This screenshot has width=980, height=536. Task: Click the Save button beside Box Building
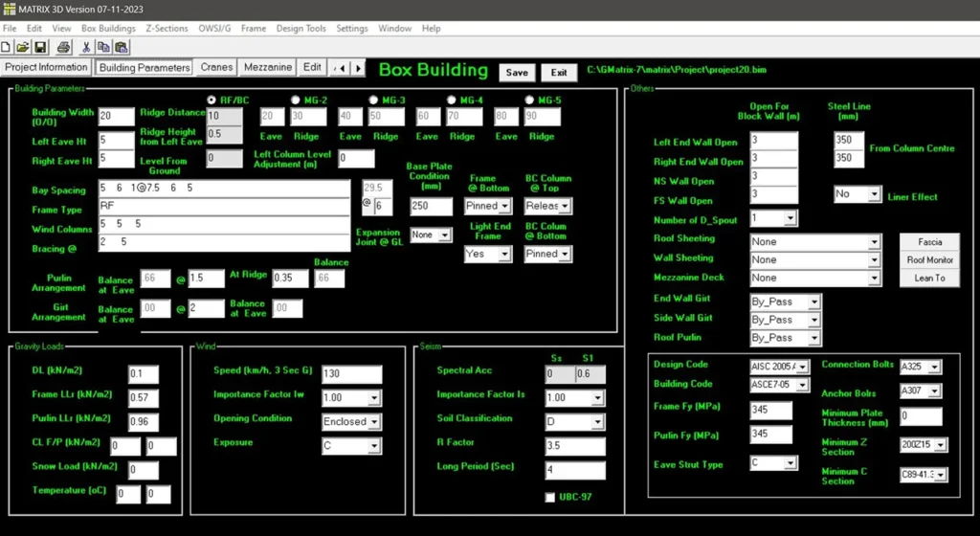point(517,73)
